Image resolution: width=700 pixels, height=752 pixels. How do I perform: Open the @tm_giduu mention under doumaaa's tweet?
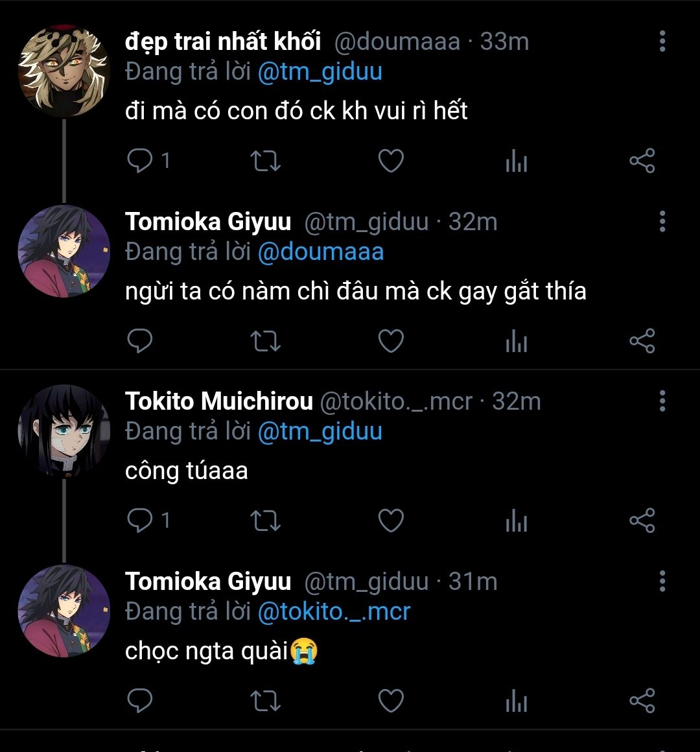tap(320, 71)
